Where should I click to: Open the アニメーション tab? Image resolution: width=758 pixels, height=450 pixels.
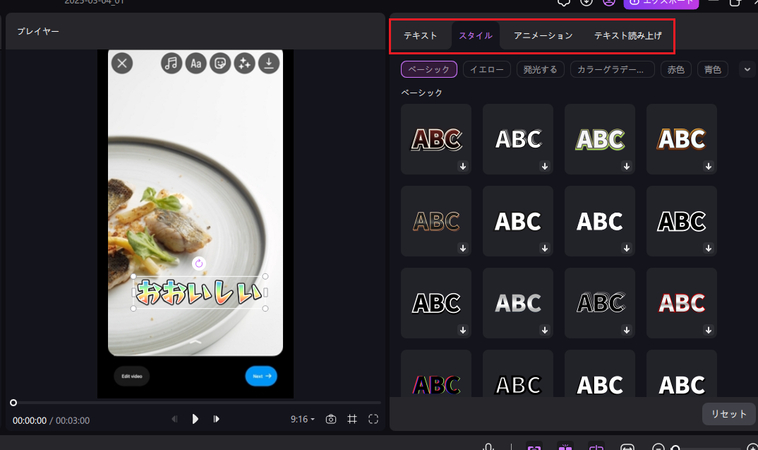click(x=543, y=36)
